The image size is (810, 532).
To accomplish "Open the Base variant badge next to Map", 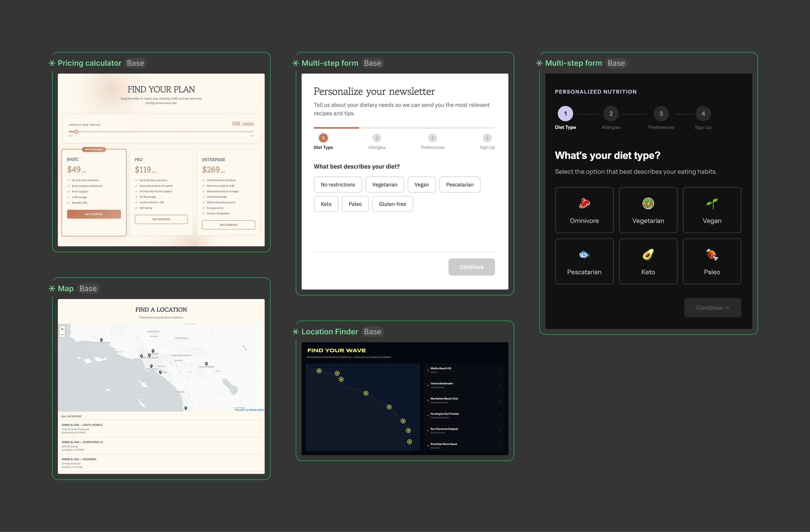I will click(88, 289).
